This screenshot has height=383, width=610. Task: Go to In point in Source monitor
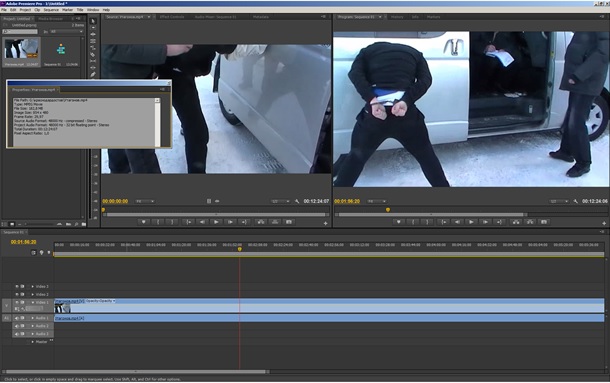tap(188, 222)
